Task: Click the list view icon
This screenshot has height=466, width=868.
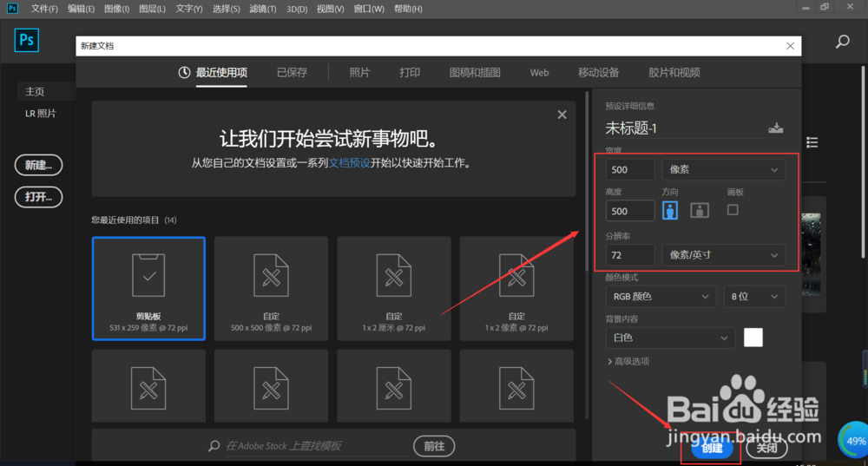Action: tap(812, 143)
